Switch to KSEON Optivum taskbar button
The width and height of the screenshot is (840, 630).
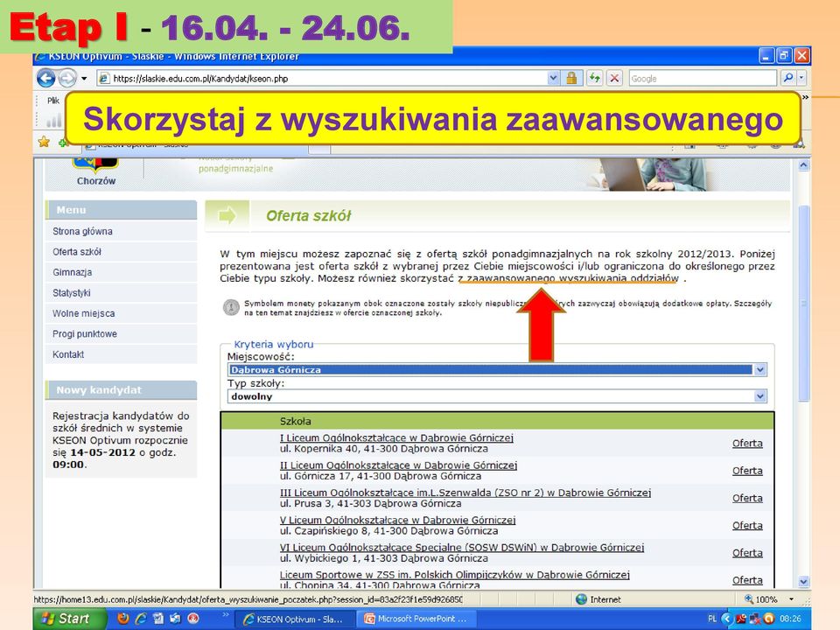(295, 619)
